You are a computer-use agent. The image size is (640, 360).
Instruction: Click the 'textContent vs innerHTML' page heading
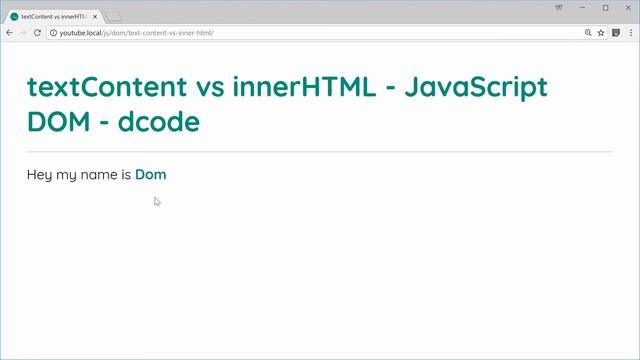287,104
